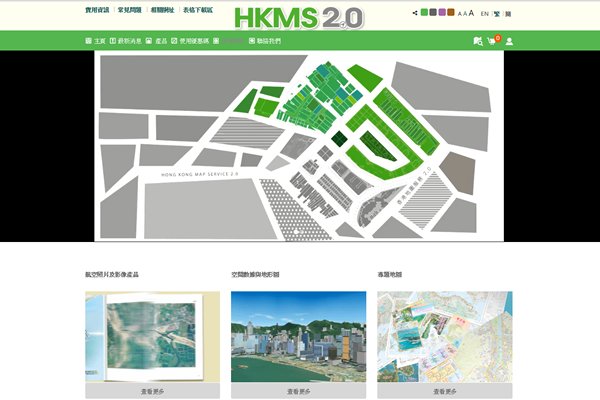The height and width of the screenshot is (400, 600).
Task: Click the contact icon beside 聯絡我們
Action: point(252,41)
